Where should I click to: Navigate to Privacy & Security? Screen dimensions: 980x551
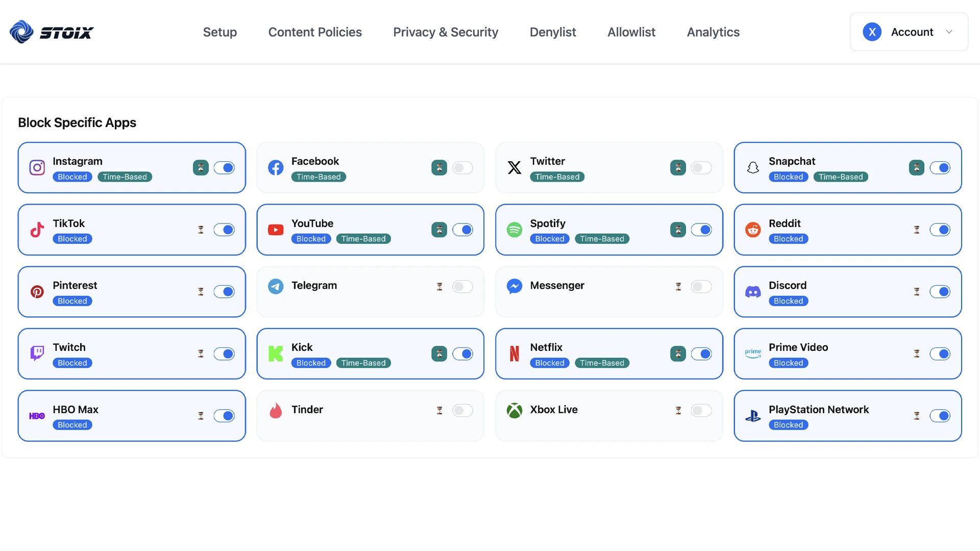445,32
